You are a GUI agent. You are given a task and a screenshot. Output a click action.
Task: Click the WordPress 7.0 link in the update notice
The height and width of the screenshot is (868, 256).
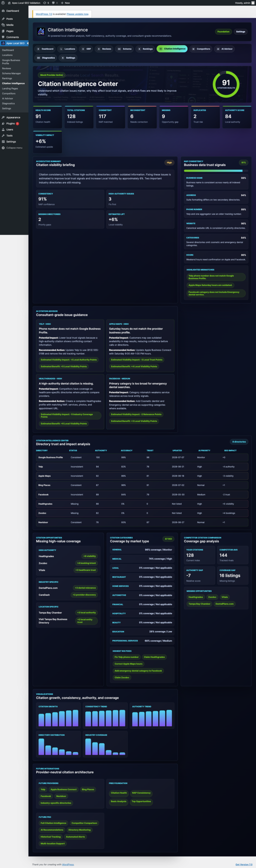pyautogui.click(x=44, y=14)
